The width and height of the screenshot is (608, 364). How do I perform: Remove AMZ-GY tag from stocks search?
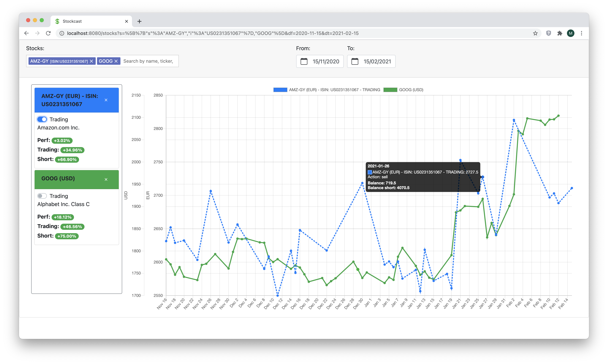(91, 61)
